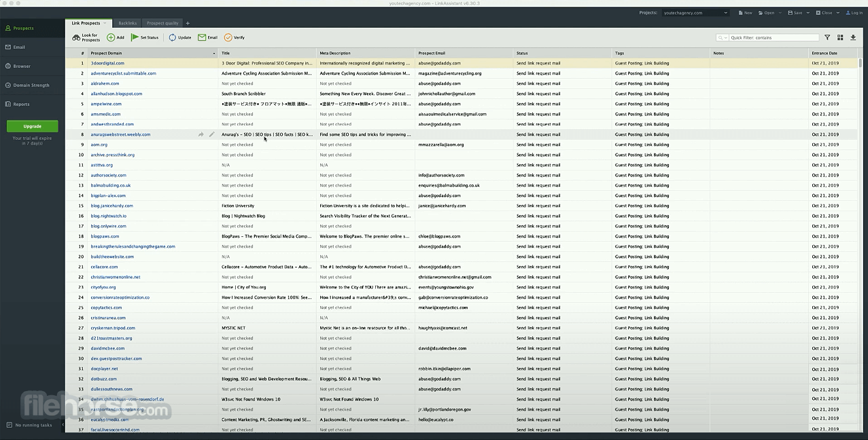
Task: Add a new workspace tab with plus
Action: coord(188,23)
